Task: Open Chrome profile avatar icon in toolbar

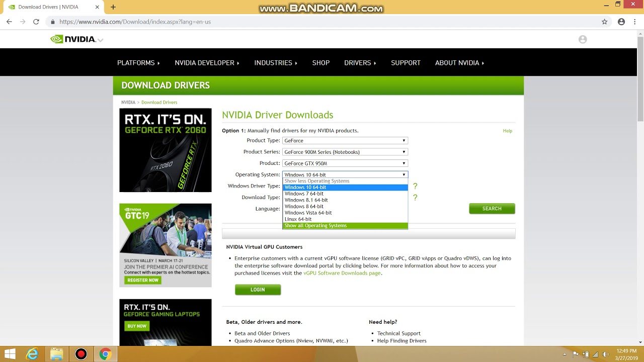Action: (x=621, y=22)
